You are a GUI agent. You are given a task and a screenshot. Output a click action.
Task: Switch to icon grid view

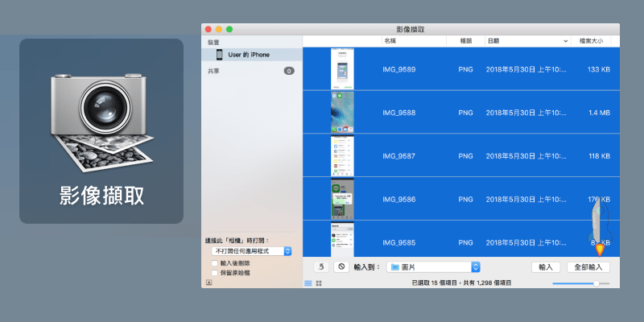(x=319, y=283)
